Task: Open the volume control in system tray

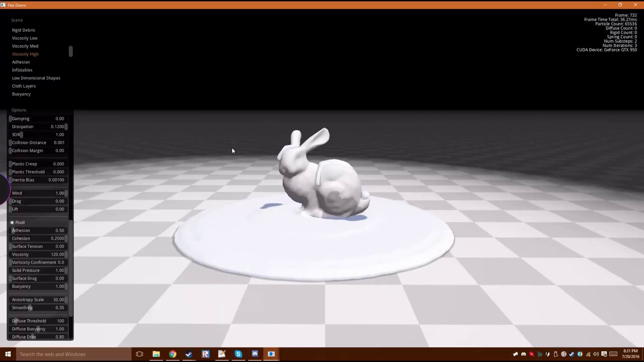Action: pyautogui.click(x=596, y=354)
